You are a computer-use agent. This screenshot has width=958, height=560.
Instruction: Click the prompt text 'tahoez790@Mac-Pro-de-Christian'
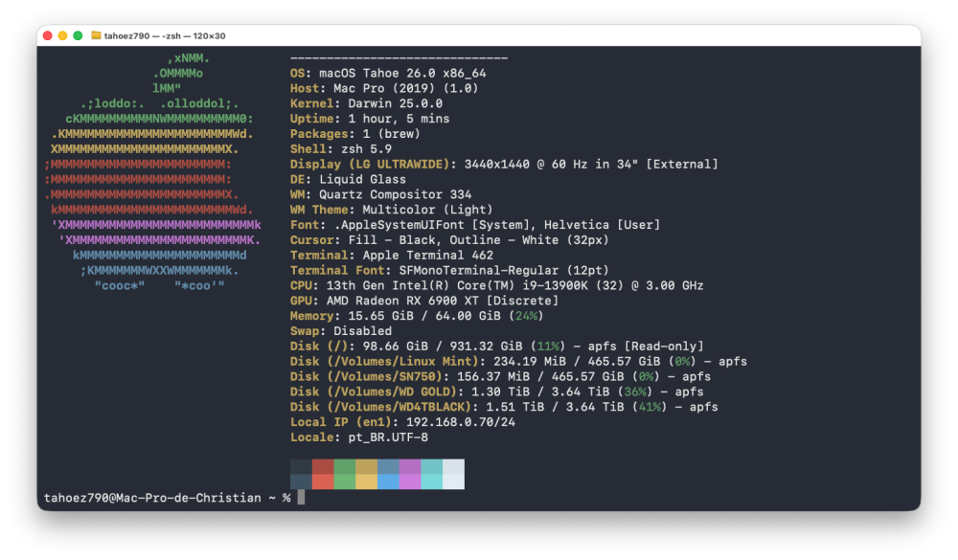(152, 498)
